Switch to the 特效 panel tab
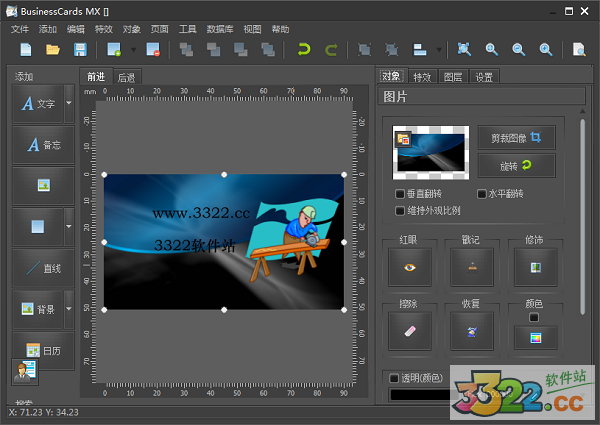Image resolution: width=600 pixels, height=425 pixels. (422, 77)
